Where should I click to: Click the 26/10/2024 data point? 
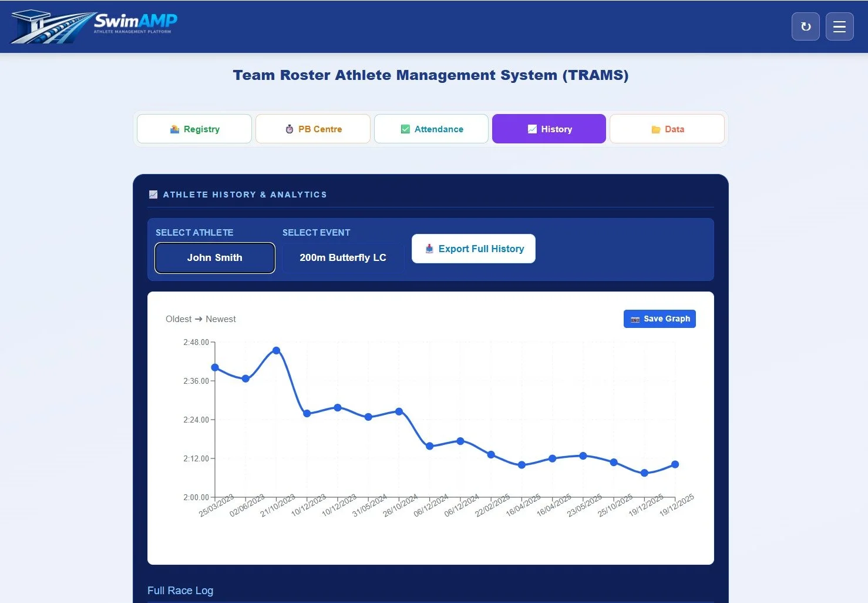pyautogui.click(x=399, y=411)
